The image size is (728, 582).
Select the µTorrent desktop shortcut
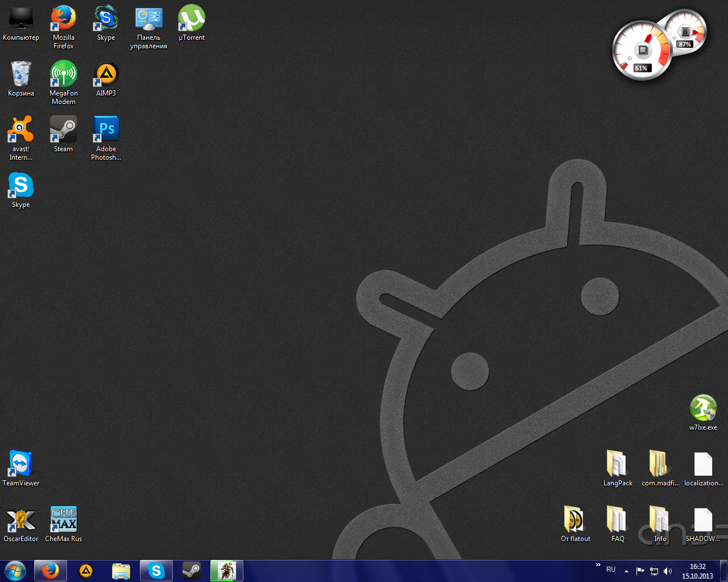coord(192,23)
